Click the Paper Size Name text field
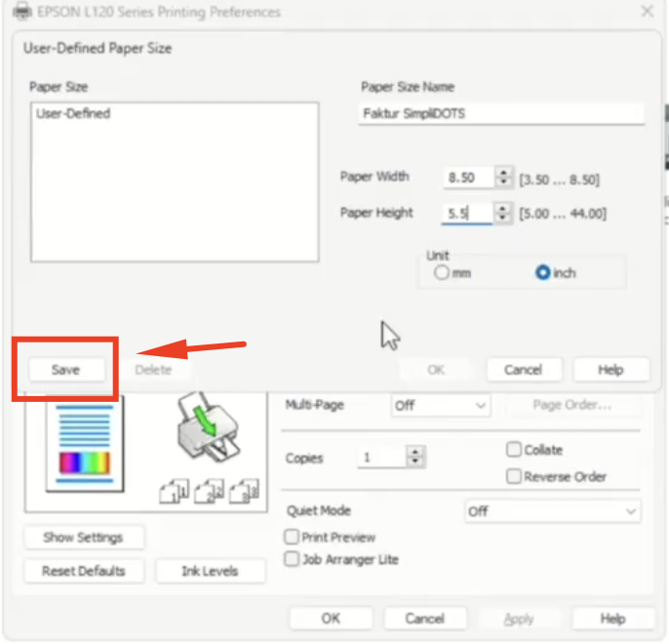Image resolution: width=669 pixels, height=644 pixels. 501,113
